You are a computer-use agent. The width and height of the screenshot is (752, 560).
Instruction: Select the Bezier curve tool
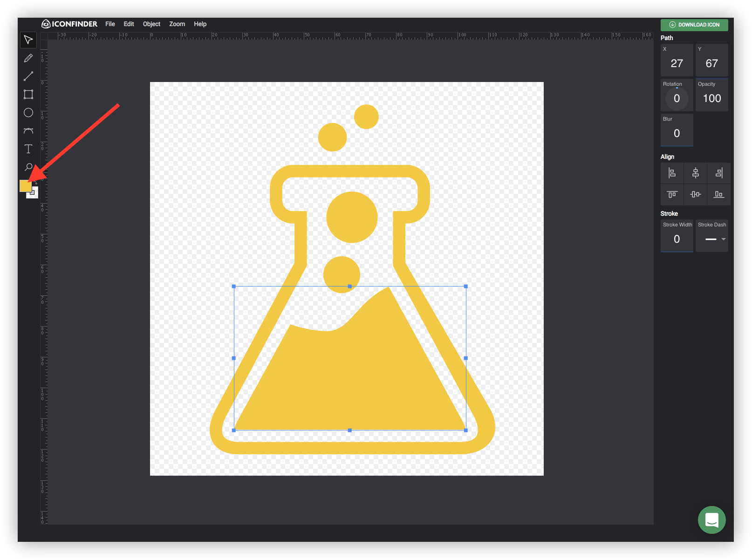click(28, 131)
